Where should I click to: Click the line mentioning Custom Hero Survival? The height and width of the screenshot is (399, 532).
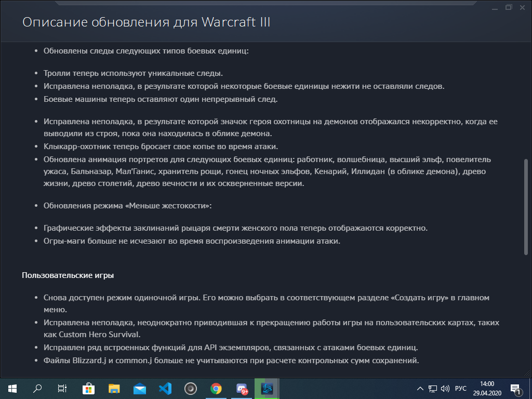(x=271, y=328)
